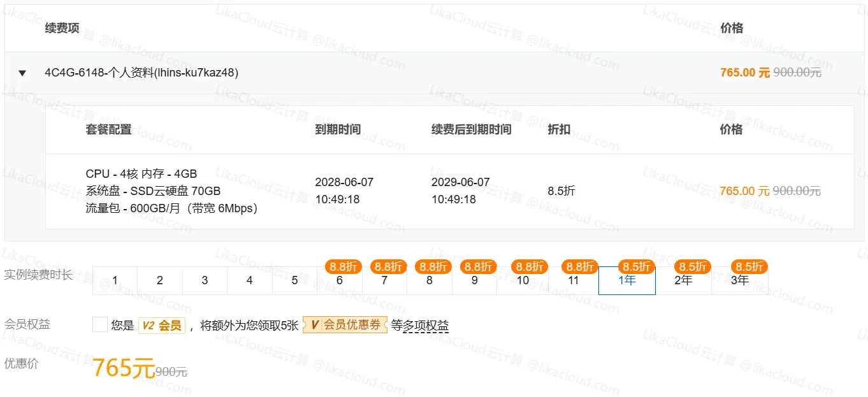
Task: Select 2年 renewal duration
Action: click(x=683, y=280)
